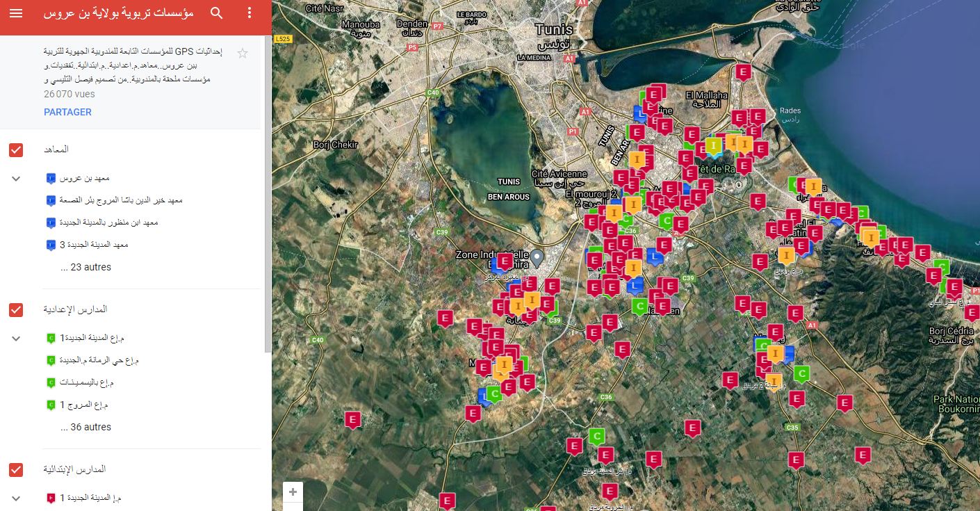This screenshot has height=511, width=980.
Task: Collapse the المعاهد layer chevron
Action: click(17, 179)
